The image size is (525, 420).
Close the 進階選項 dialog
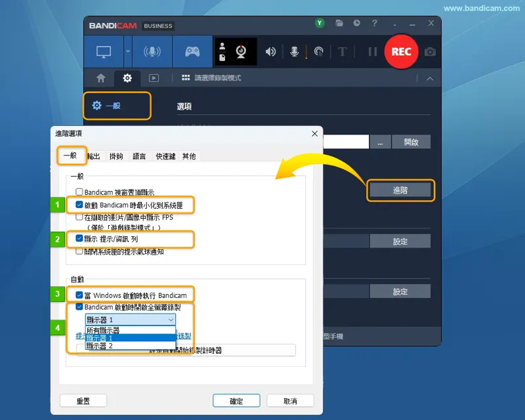pos(314,134)
